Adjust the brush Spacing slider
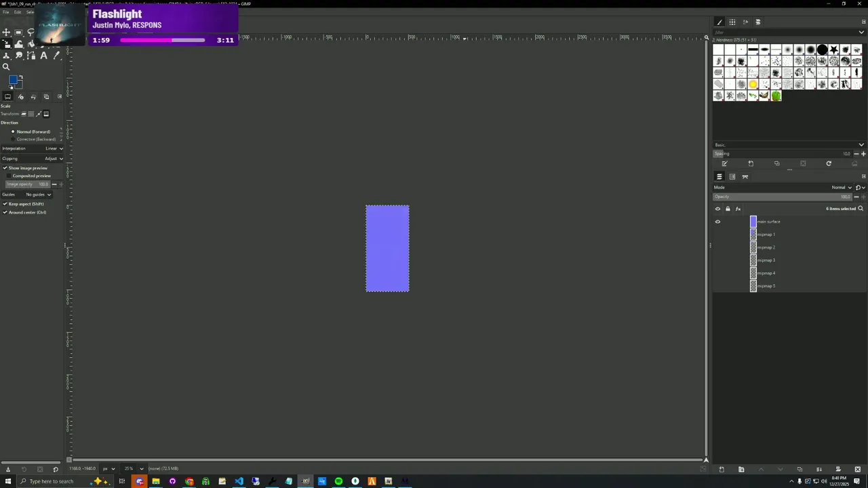This screenshot has height=488, width=868. [x=783, y=154]
